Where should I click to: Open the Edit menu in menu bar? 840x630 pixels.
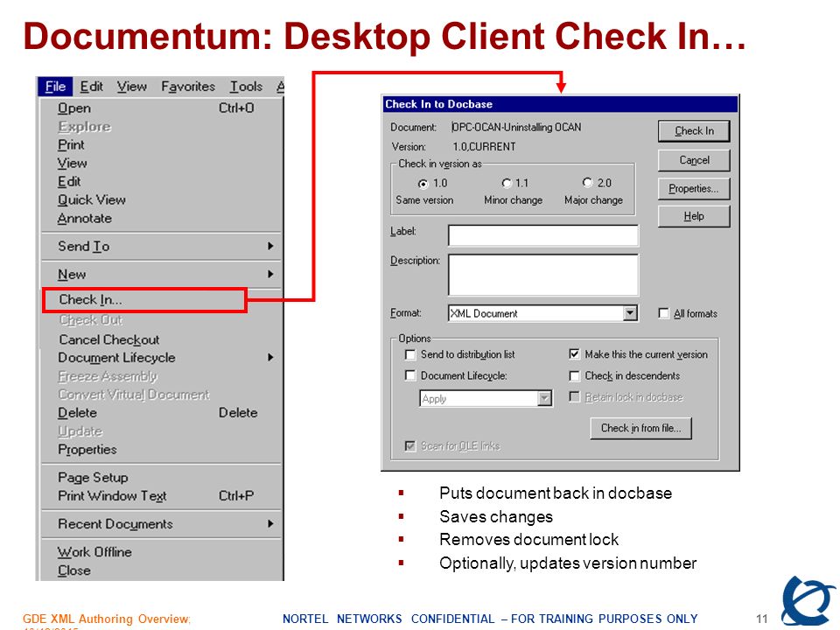click(91, 87)
